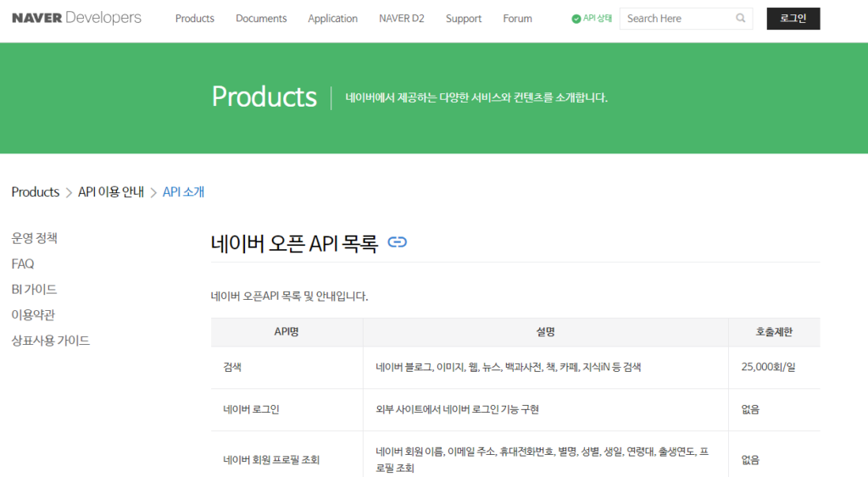The width and height of the screenshot is (868, 477).
Task: Click the search magnifier icon
Action: (741, 19)
